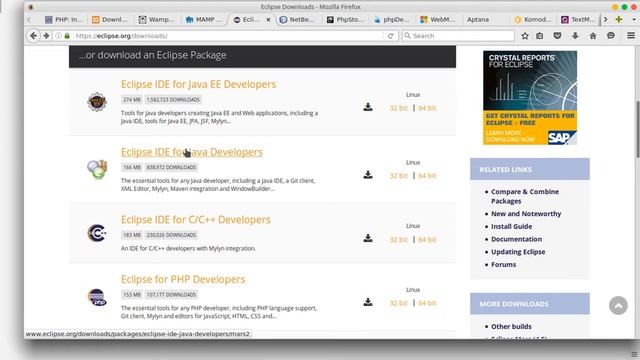Show previous tabs with left chevron

pyautogui.click(x=29, y=19)
